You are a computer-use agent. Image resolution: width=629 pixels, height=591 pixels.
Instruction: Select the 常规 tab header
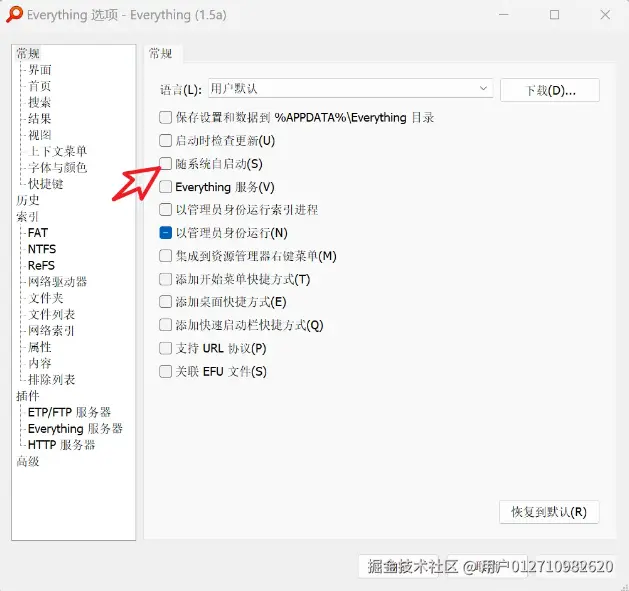[161, 53]
